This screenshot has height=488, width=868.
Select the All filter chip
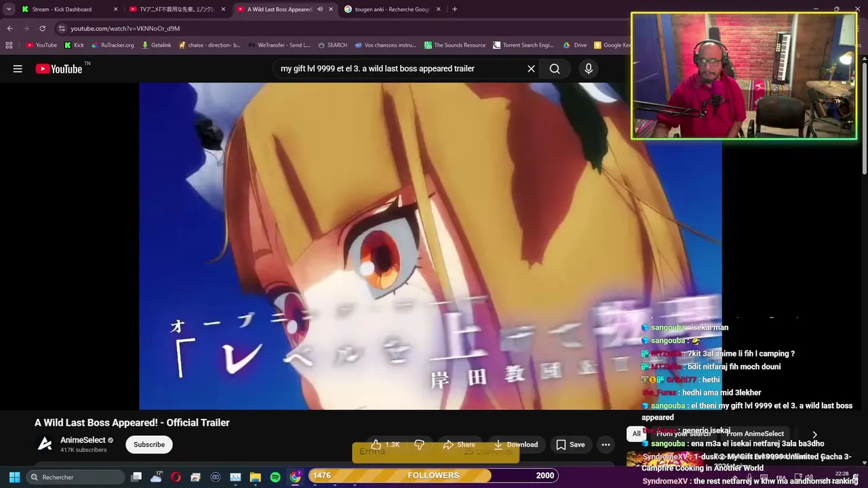pos(636,434)
